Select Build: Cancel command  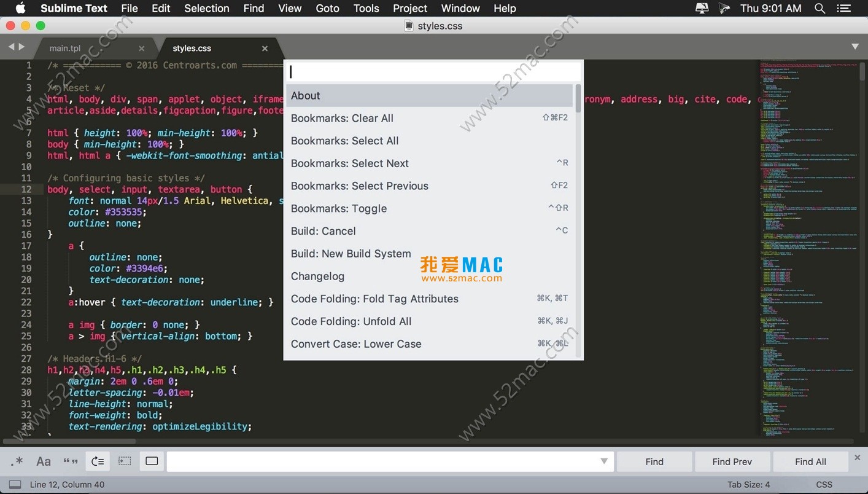(x=429, y=231)
